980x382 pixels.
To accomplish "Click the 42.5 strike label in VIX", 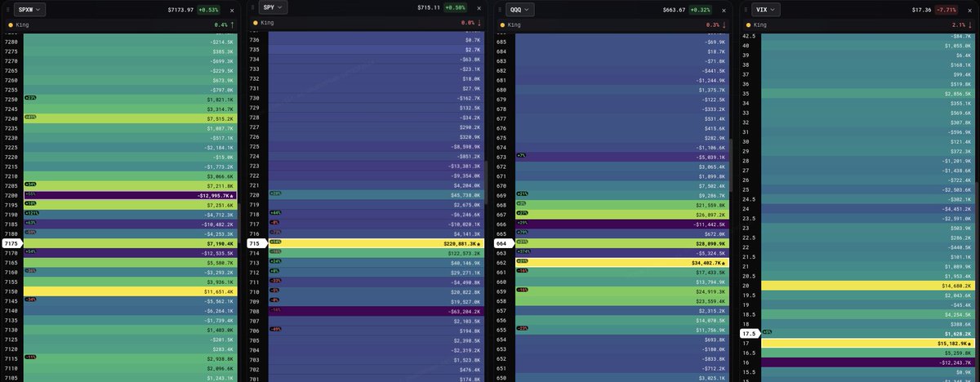I will click(x=747, y=36).
